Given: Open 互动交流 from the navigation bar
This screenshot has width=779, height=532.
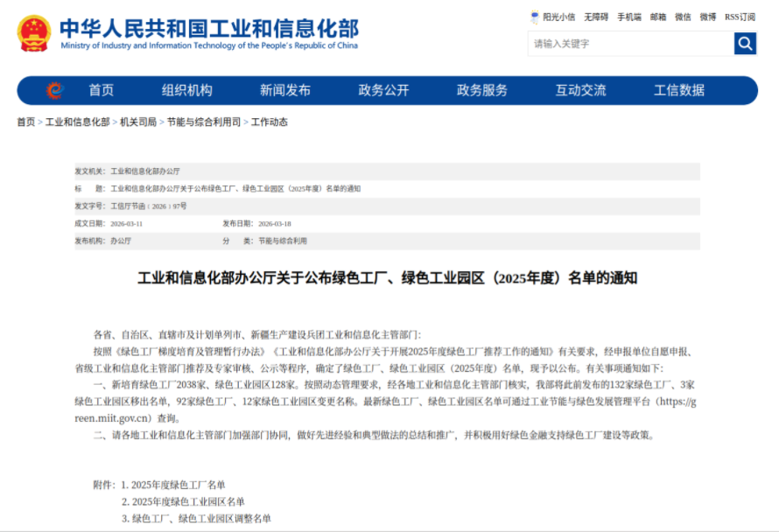Looking at the screenshot, I should tap(580, 90).
